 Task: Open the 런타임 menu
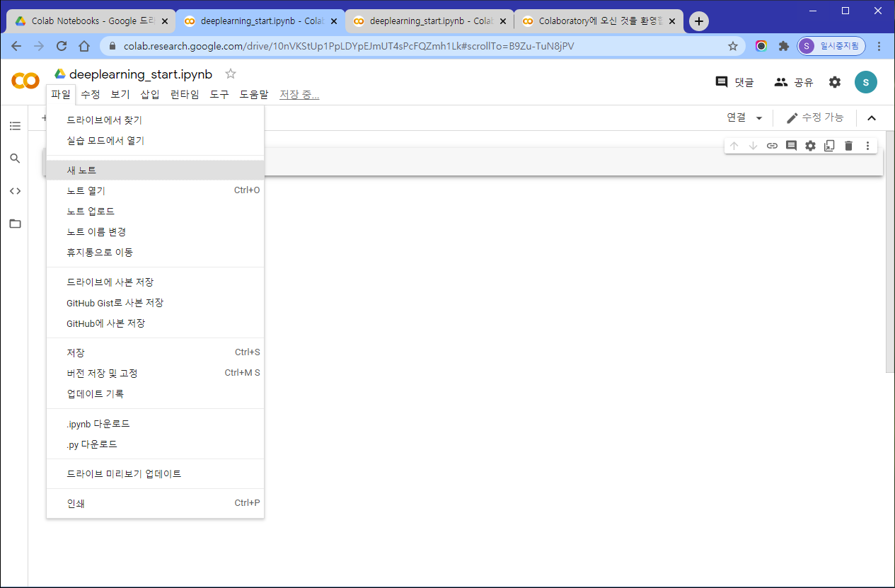tap(185, 95)
